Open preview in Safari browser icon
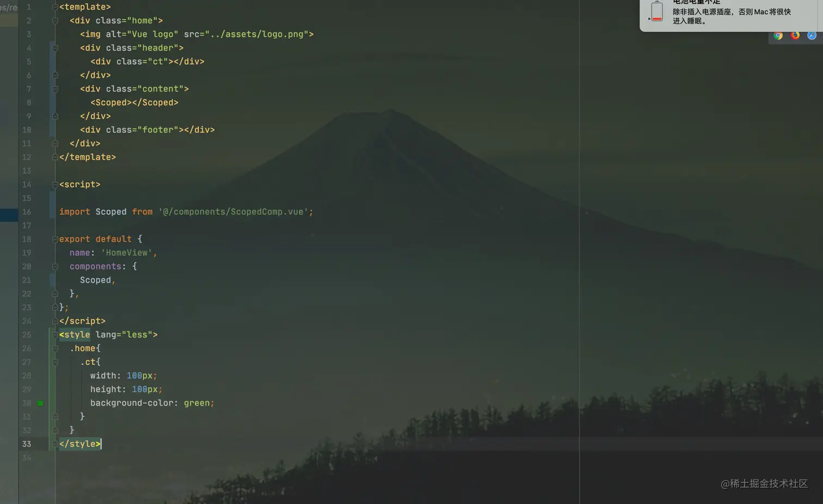 click(812, 35)
